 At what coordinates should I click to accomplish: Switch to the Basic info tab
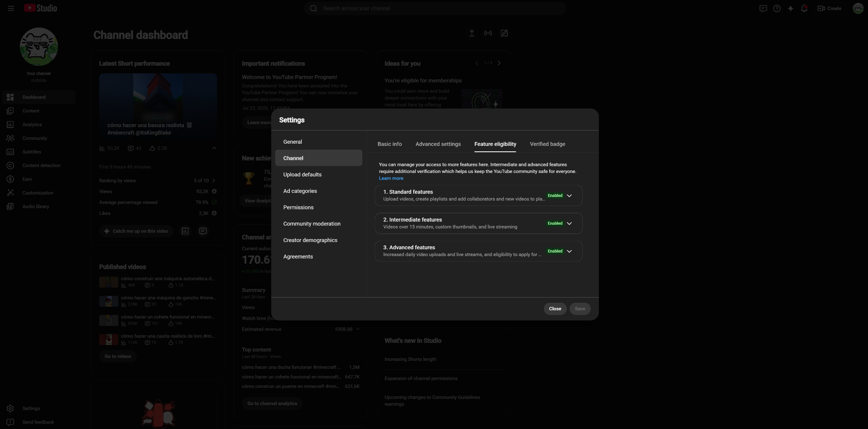[389, 144]
